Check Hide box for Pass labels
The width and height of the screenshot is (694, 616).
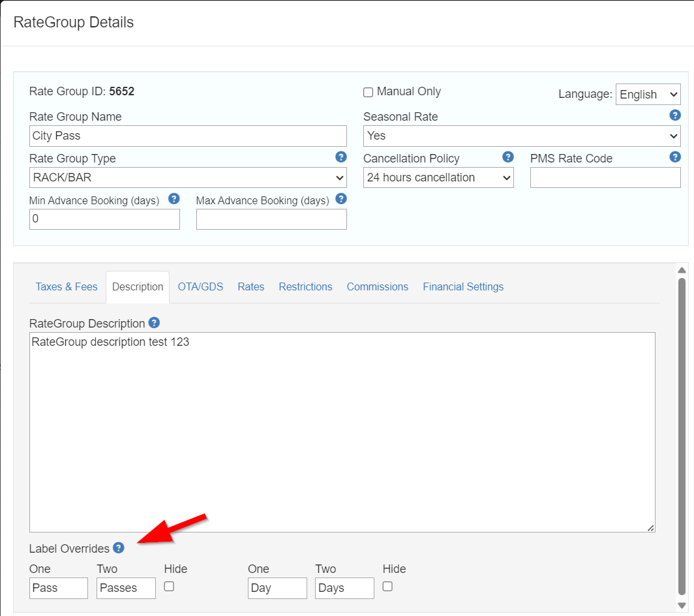pos(169,587)
